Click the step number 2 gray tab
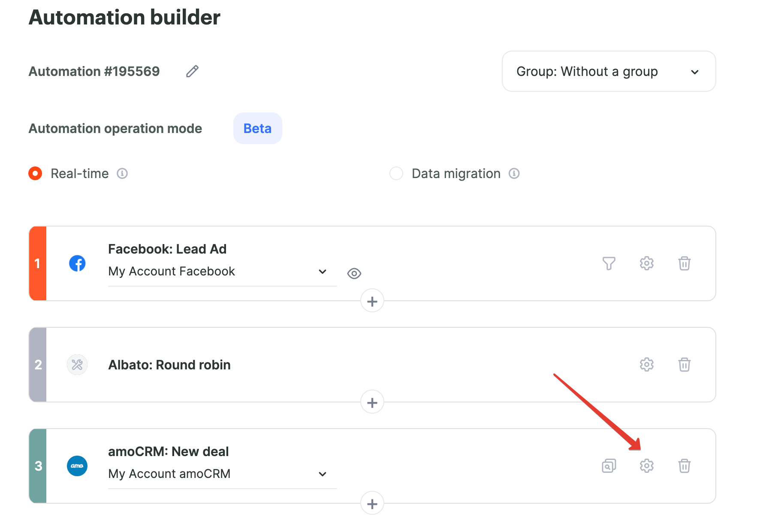Image resolution: width=766 pixels, height=532 pixels. tap(38, 365)
